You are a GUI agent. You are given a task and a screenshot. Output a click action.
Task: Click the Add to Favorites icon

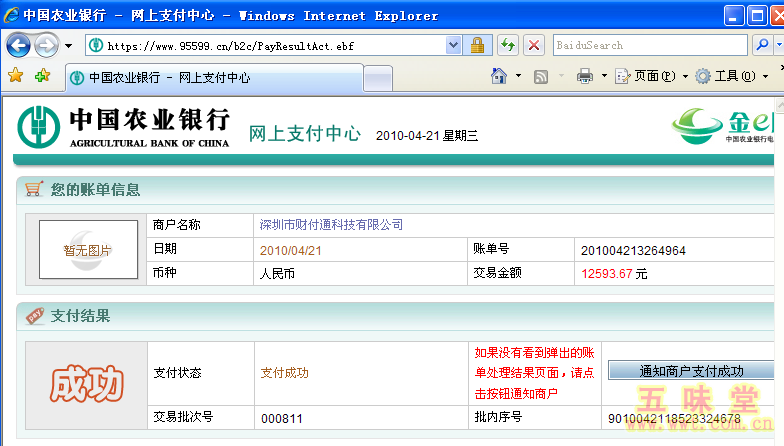click(42, 76)
